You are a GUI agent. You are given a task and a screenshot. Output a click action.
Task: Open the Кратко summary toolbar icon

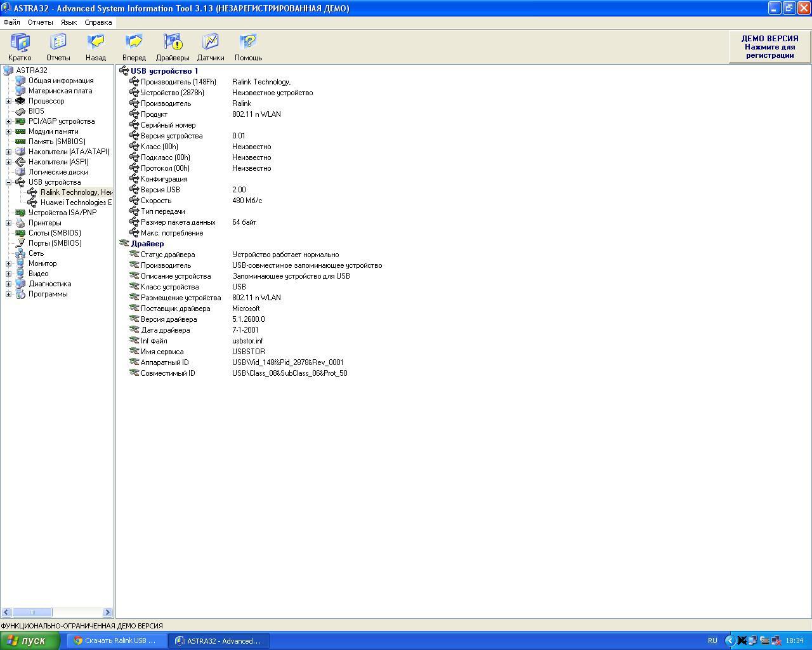[20, 42]
